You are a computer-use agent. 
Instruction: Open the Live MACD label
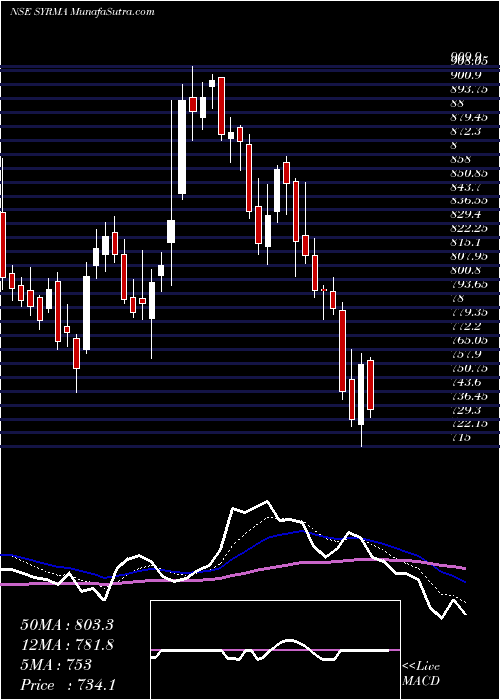point(421,674)
